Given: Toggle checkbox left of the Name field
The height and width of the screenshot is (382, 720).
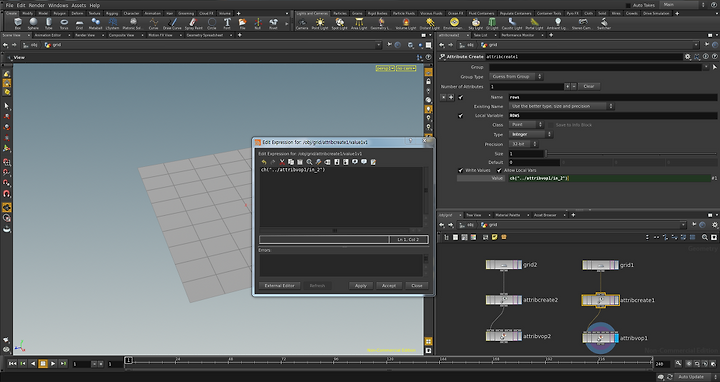Looking at the screenshot, I should (x=461, y=97).
